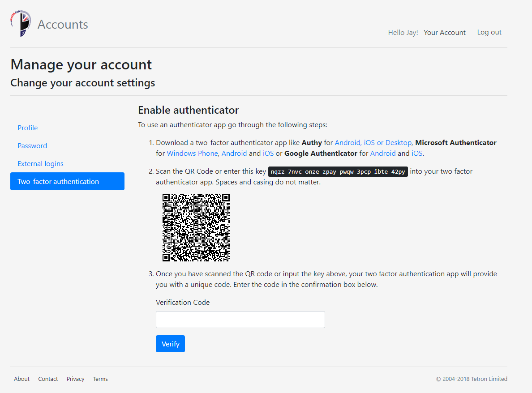Click the Enable authenticator heading

[x=188, y=110]
